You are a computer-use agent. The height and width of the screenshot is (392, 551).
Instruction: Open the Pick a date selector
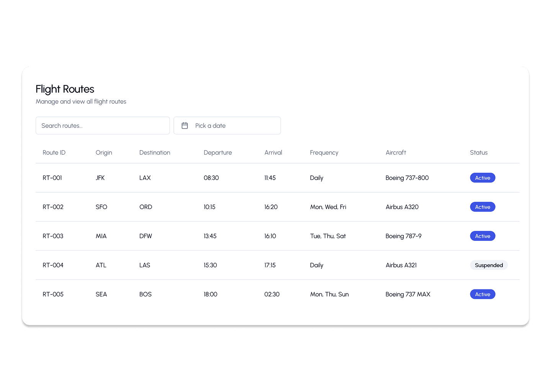pos(227,126)
